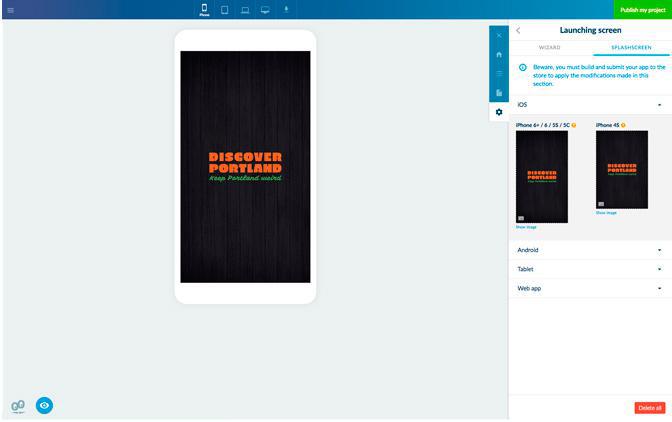Switch preview to desktop monitor
672x422 pixels.
coord(265,10)
